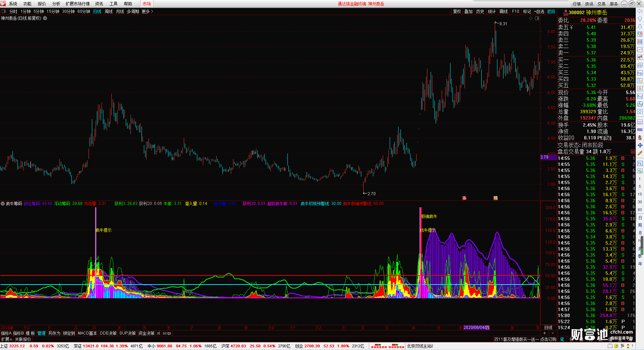The height and width of the screenshot is (350, 644).
Task: Open the red line chart icon in sidebar
Action: (640, 50)
